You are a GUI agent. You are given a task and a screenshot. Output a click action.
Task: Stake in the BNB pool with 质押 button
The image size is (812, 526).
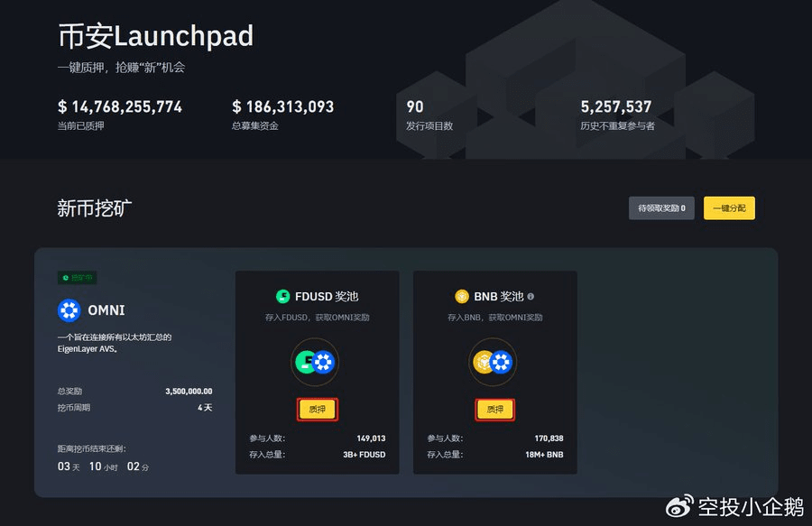pos(495,410)
